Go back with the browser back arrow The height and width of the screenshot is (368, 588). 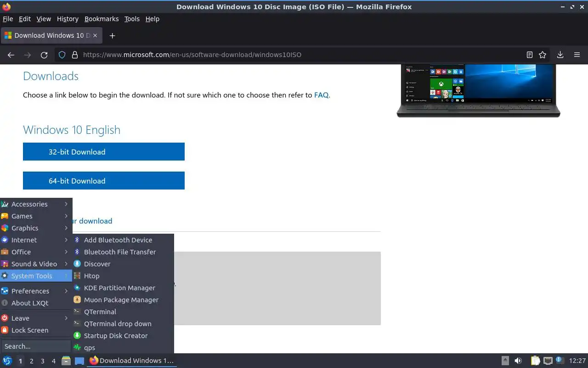tap(11, 55)
